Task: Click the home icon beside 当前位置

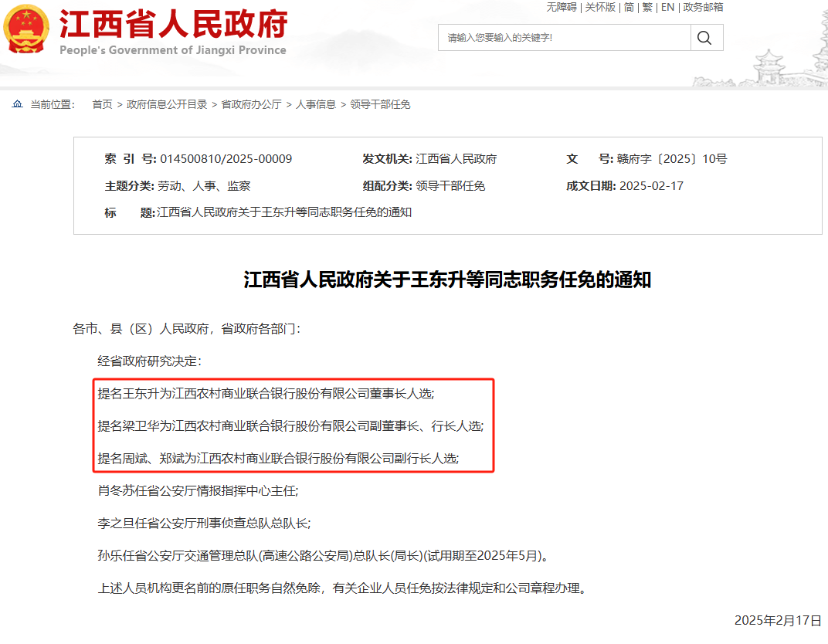Action: [x=17, y=104]
